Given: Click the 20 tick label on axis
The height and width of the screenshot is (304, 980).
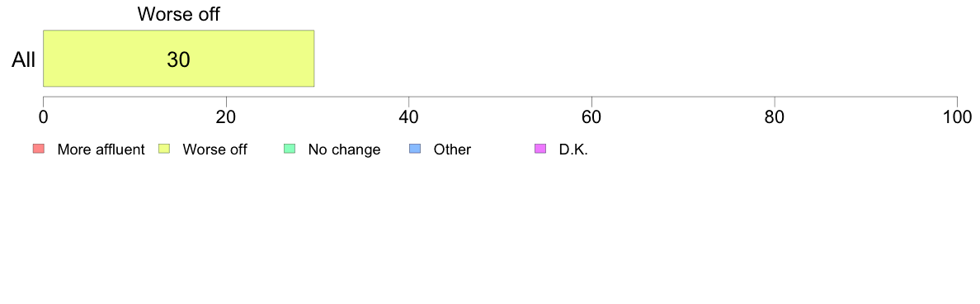Looking at the screenshot, I should tap(226, 116).
